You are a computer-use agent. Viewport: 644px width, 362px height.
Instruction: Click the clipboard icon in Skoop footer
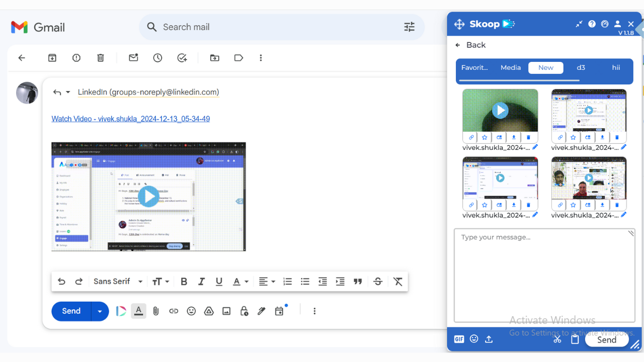point(575,339)
